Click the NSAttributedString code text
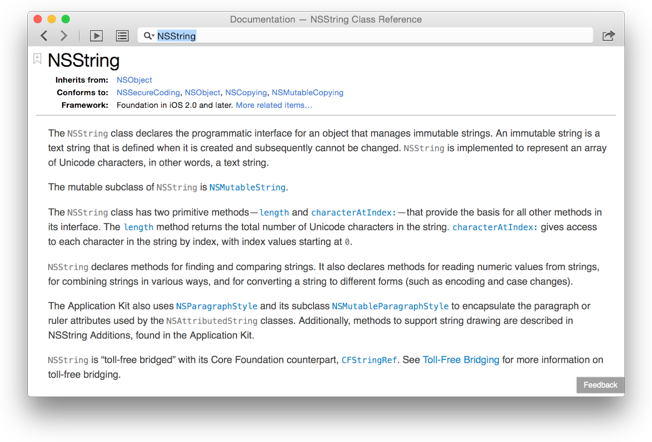The height and width of the screenshot is (442, 652). click(x=212, y=321)
